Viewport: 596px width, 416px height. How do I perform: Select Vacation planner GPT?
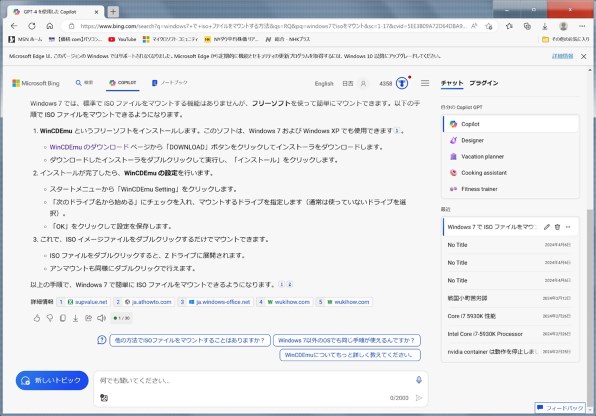tap(510, 156)
